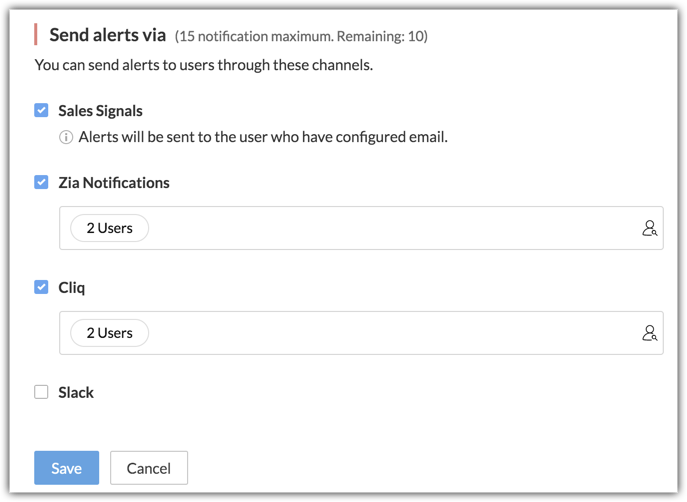The width and height of the screenshot is (687, 502).
Task: Enable the Slack checkbox
Action: coord(41,392)
